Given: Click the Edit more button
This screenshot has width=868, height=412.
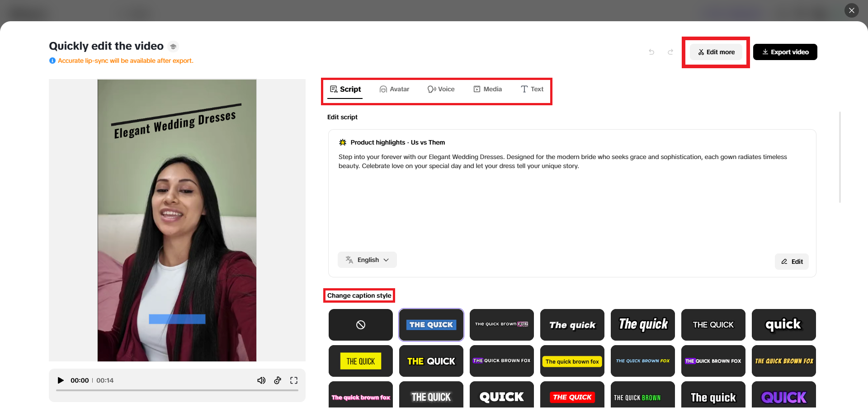Looking at the screenshot, I should [716, 52].
